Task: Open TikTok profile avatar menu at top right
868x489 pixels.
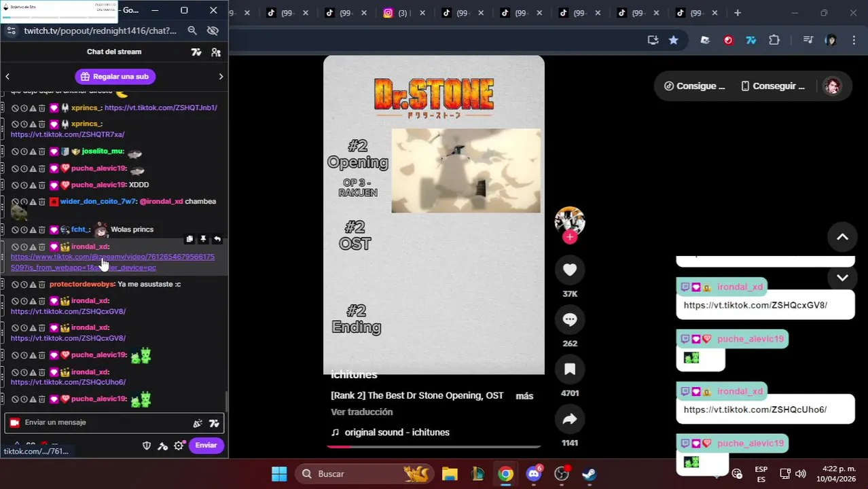Action: click(x=832, y=86)
